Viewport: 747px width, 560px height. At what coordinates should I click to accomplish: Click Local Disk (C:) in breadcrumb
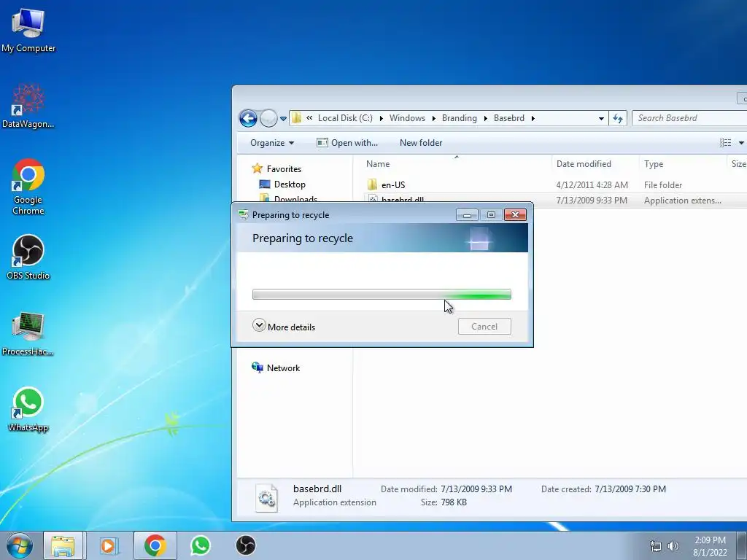(345, 118)
